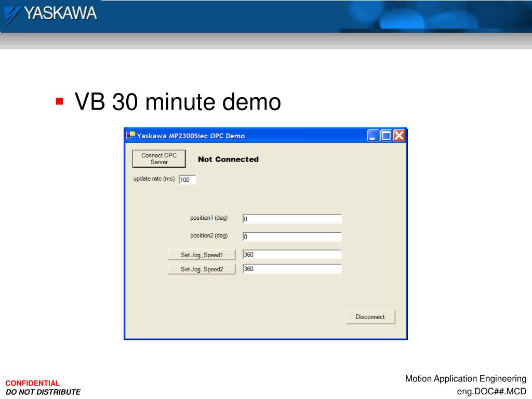Maximize the OPC Demo window
This screenshot has width=532, height=399.
click(386, 136)
